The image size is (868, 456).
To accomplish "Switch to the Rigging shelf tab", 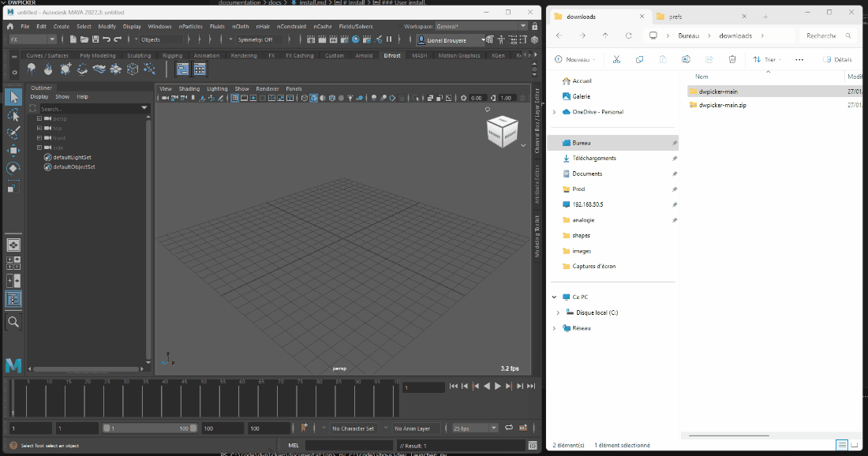I will (172, 55).
